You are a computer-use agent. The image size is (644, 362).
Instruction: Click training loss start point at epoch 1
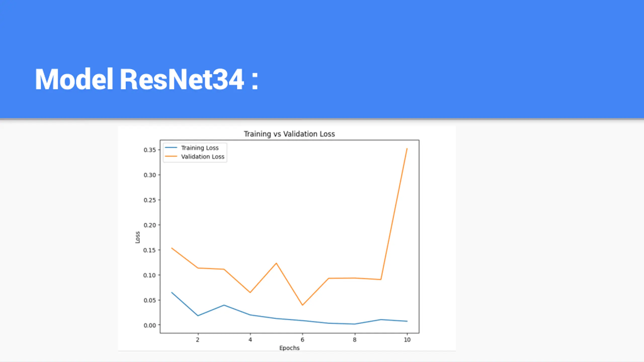172,293
